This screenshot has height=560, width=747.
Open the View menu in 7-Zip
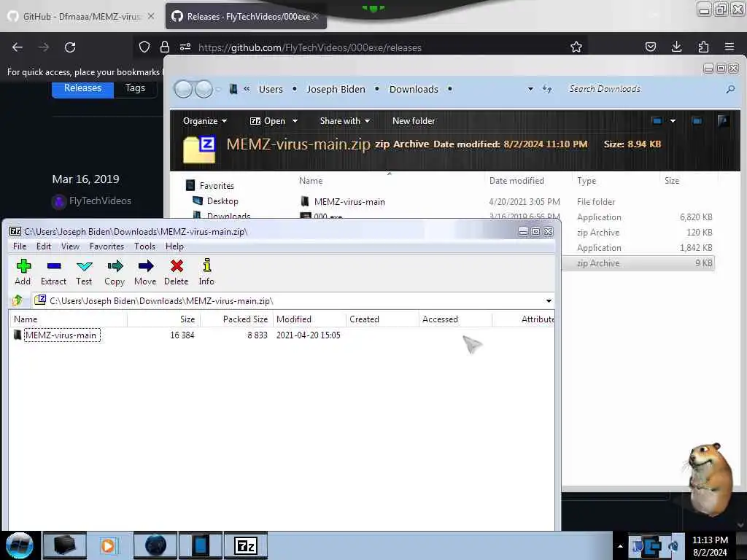click(70, 246)
